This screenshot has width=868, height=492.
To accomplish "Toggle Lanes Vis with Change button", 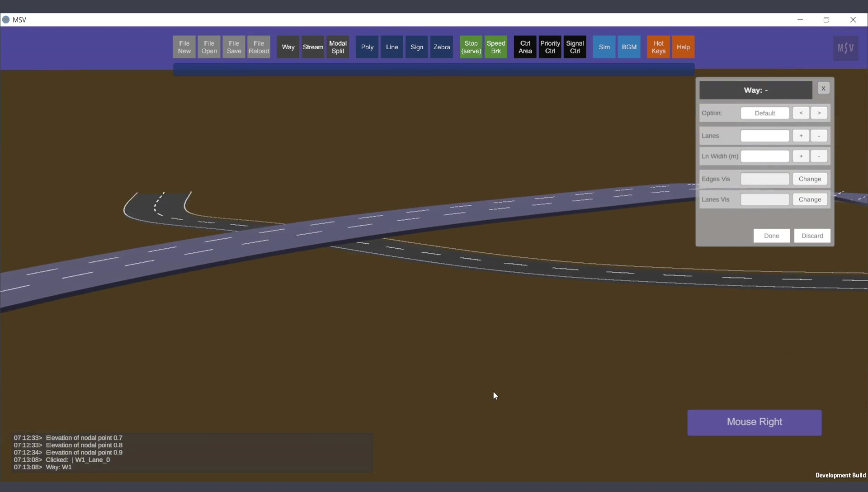I will (810, 199).
